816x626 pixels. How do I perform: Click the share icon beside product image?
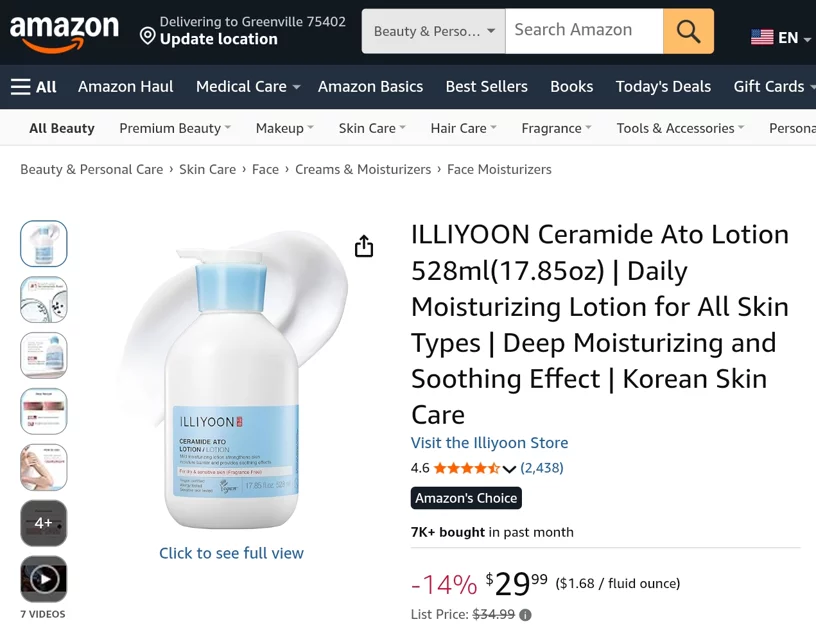(364, 246)
